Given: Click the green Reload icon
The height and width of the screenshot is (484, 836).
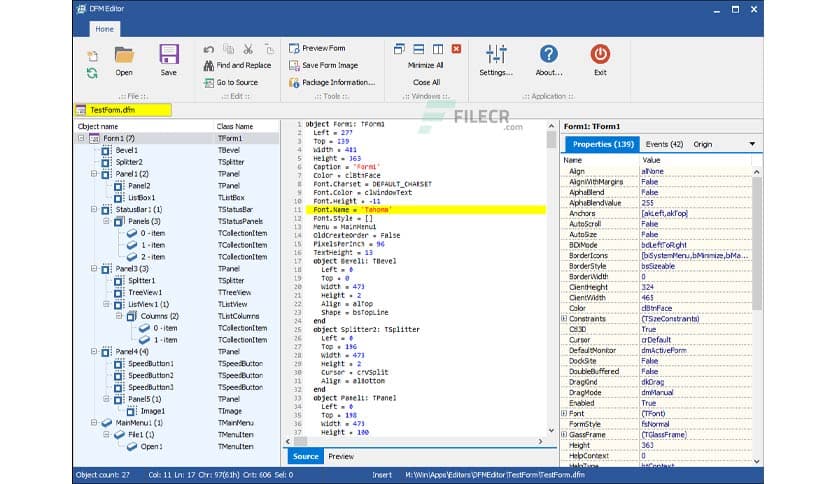Looking at the screenshot, I should coord(92,73).
